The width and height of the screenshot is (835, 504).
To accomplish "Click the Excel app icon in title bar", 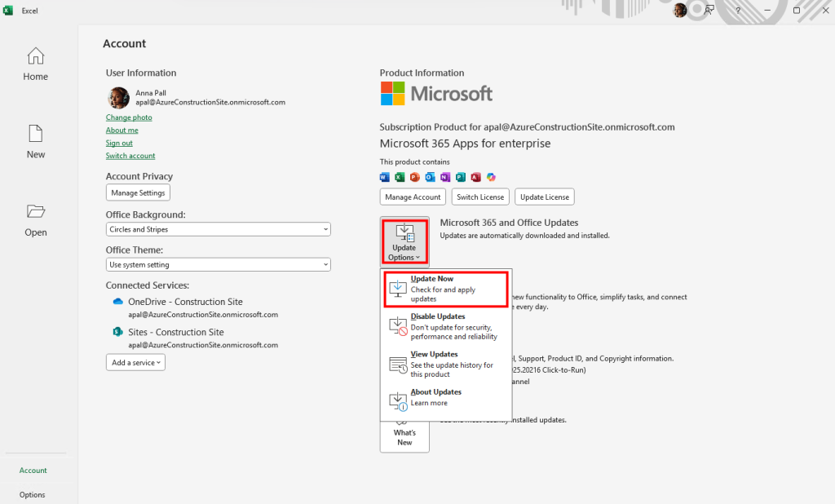I will tap(8, 10).
